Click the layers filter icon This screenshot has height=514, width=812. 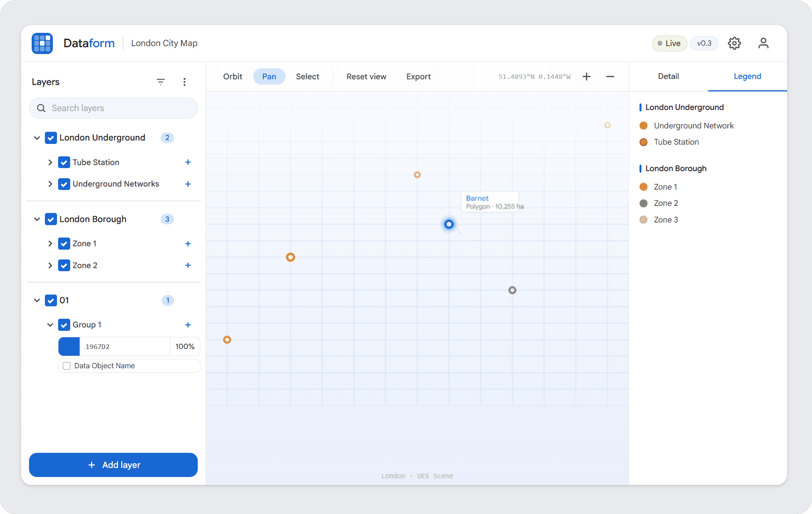(x=161, y=82)
